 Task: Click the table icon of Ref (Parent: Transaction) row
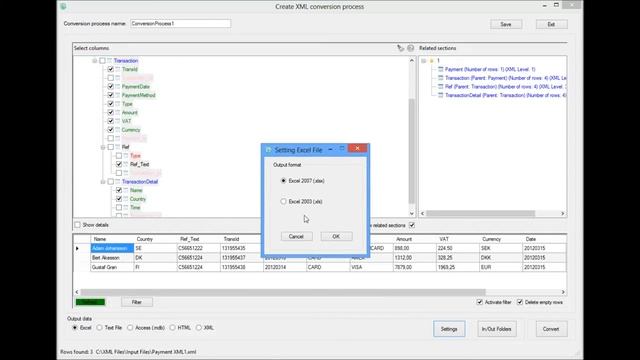[x=440, y=87]
